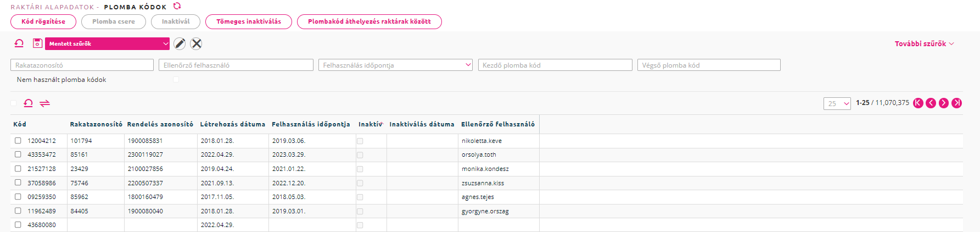Image resolution: width=980 pixels, height=232 pixels.
Task: Click the Raktári alapadatok breadcrumb
Action: click(52, 7)
